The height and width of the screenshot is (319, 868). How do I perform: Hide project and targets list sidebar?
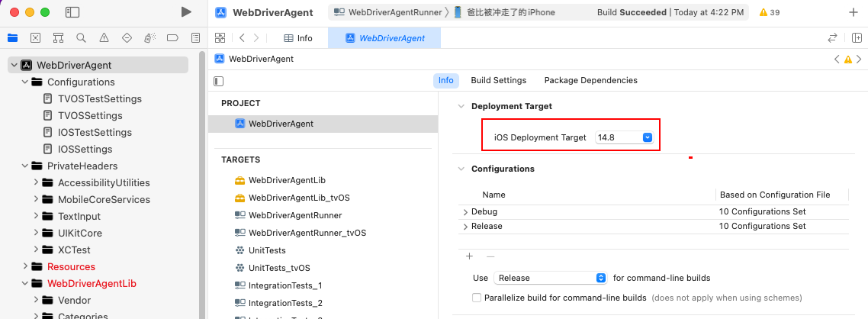click(x=219, y=81)
